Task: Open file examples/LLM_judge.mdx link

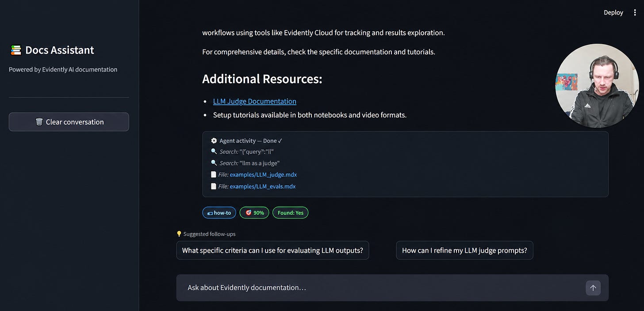Action: pyautogui.click(x=263, y=174)
